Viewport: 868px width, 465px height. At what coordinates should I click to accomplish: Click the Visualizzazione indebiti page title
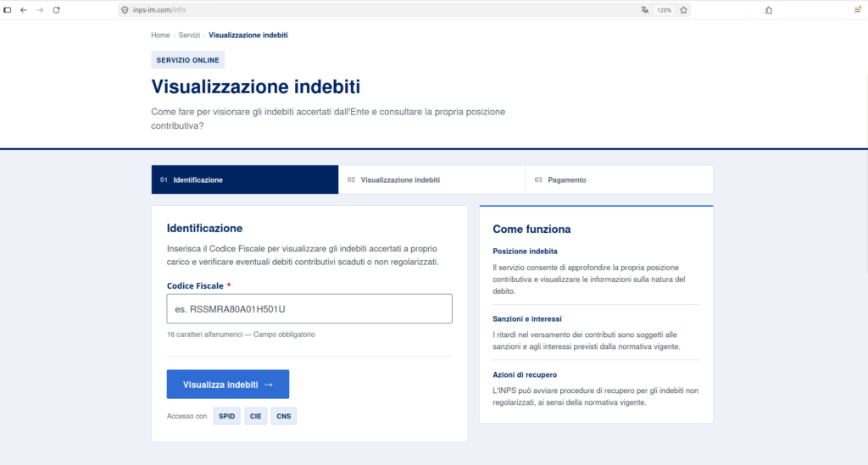coord(256,86)
